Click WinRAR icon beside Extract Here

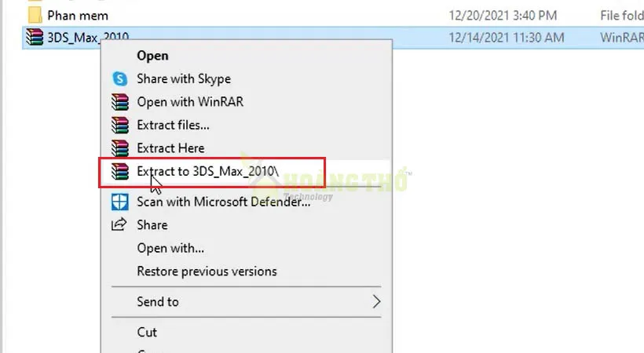pyautogui.click(x=120, y=147)
